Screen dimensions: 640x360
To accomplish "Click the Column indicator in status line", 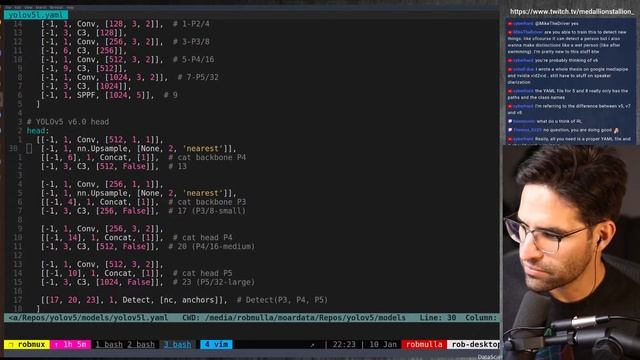I will (481, 318).
